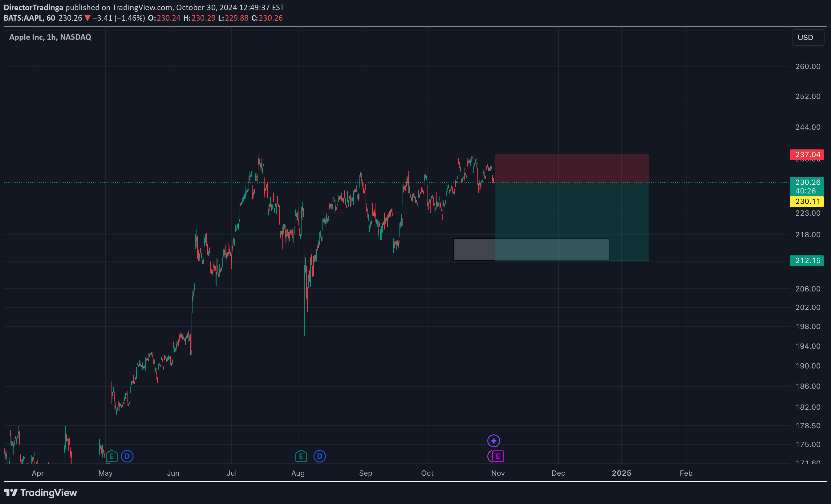Click the 178.50 price axis label
This screenshot has width=831, height=504.
tap(808, 426)
